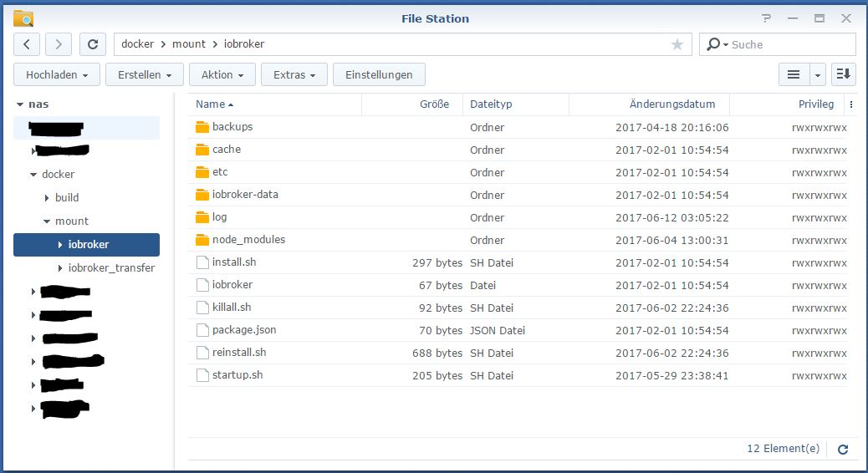
Task: Expand the iobroker tree folder arrow
Action: coord(59,245)
